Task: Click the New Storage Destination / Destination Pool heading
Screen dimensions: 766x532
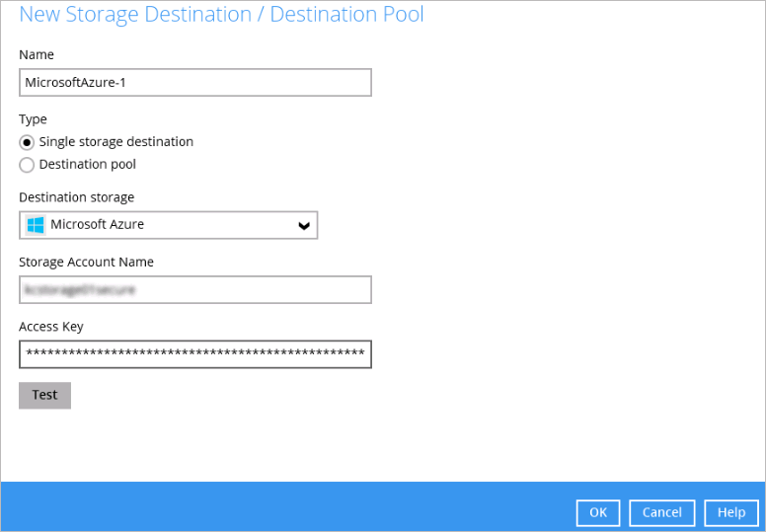Action: point(221,14)
